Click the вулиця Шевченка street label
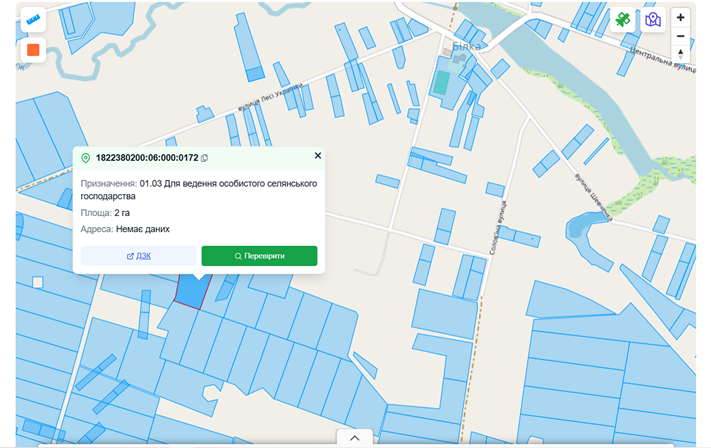The image size is (711, 448). click(x=593, y=196)
